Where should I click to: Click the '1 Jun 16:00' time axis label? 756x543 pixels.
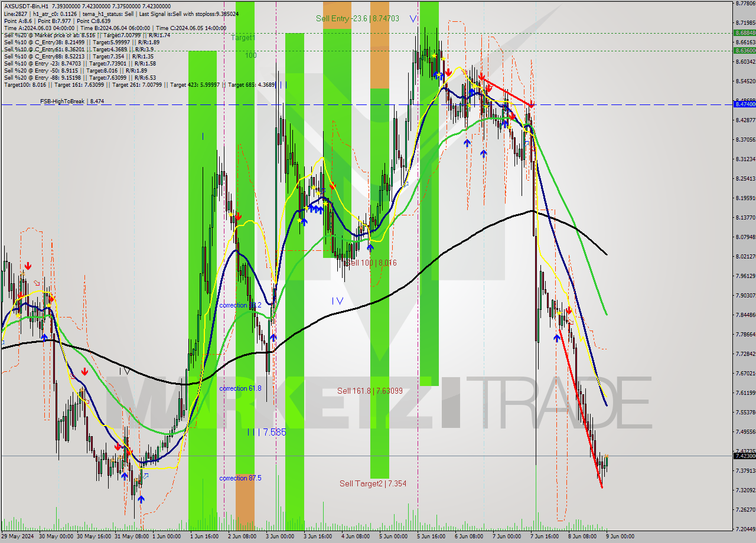pyautogui.click(x=204, y=537)
